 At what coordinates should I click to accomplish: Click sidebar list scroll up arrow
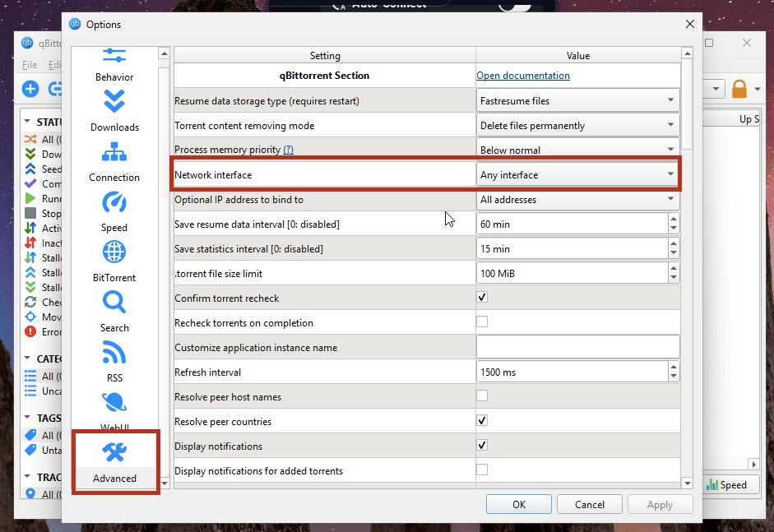pos(165,53)
